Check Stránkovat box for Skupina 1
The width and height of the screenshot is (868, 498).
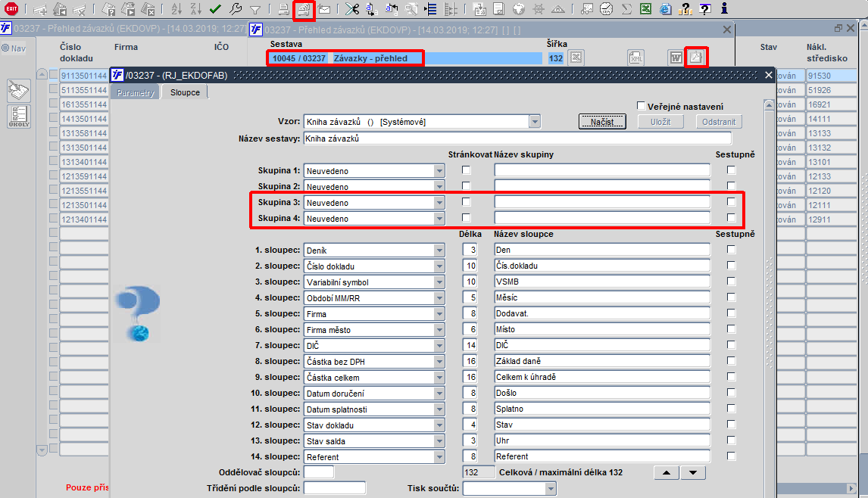coord(466,170)
